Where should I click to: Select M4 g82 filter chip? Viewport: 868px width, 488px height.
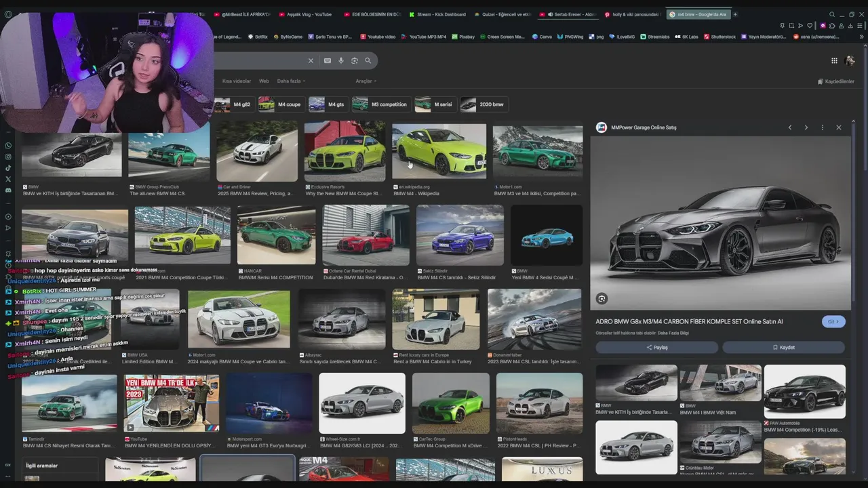233,104
